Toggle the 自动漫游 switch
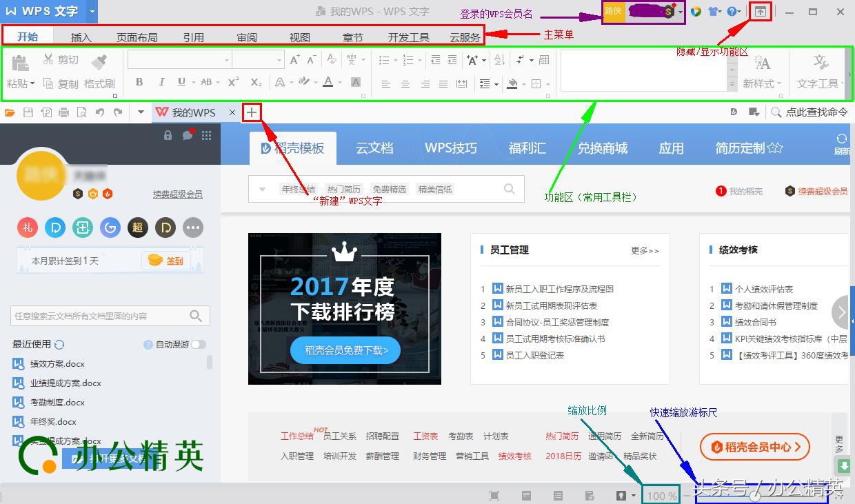This screenshot has height=504, width=855. click(198, 344)
